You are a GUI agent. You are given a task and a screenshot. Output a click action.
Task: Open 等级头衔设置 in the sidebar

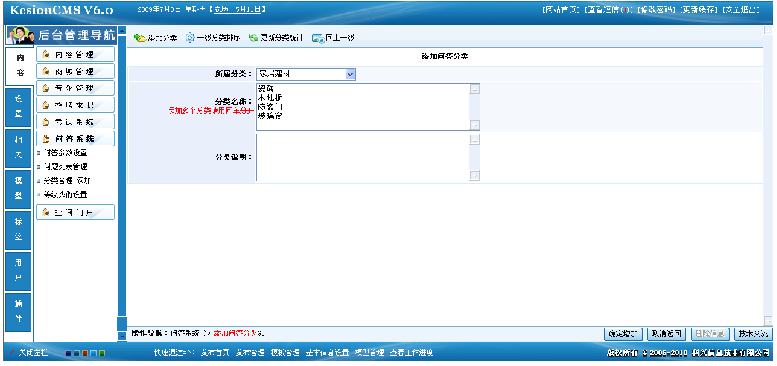click(65, 195)
